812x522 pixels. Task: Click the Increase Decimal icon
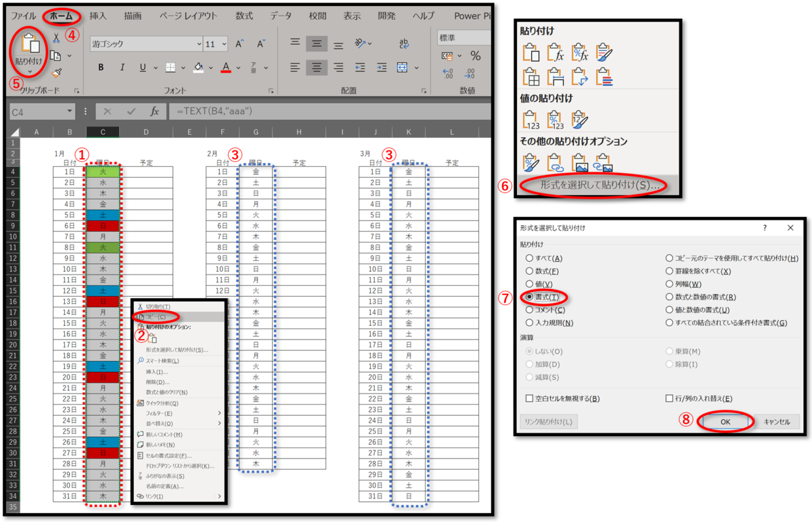coord(447,73)
